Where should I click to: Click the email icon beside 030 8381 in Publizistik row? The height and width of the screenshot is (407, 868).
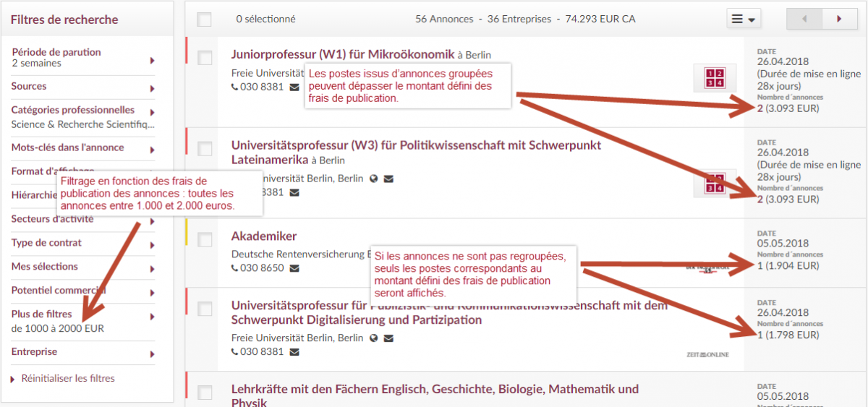(x=294, y=352)
